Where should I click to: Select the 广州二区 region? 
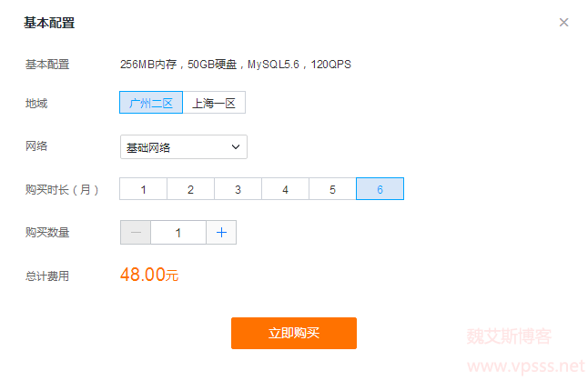[x=151, y=102]
